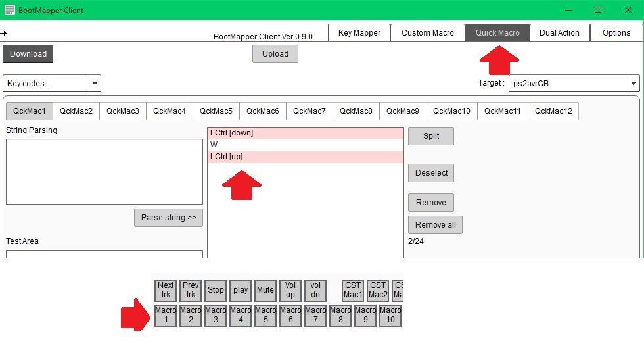This screenshot has width=644, height=344.
Task: Expand the Target ps2avrGB dropdown
Action: (574, 84)
